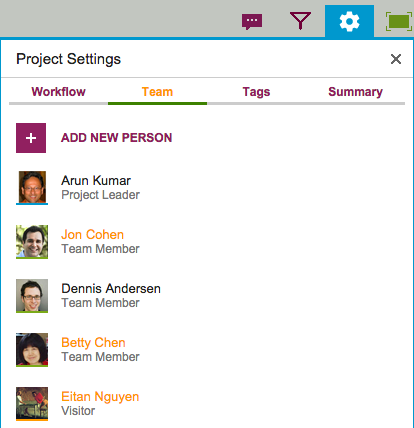The image size is (414, 428).
Task: Click Eitan Nguyen's avatar image
Action: [32, 404]
